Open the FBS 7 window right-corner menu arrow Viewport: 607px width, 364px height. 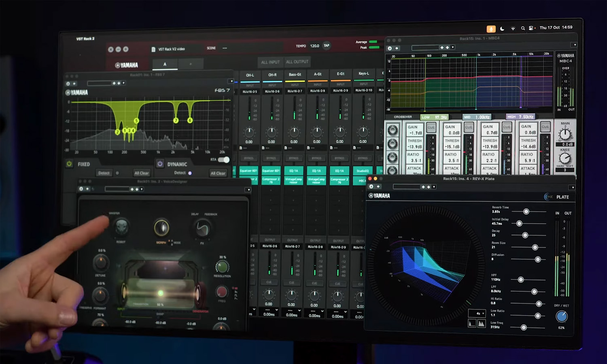(x=231, y=81)
